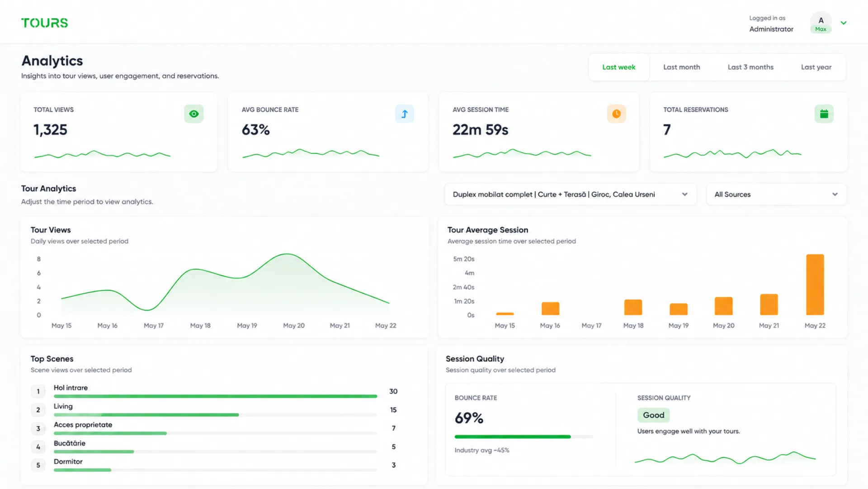Switch to the Last 3 months tab
868x489 pixels.
tap(750, 67)
